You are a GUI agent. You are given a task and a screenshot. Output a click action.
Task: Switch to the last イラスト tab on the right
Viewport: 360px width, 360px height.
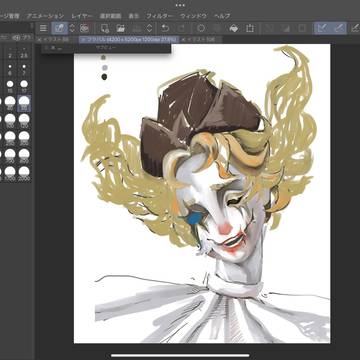202,40
